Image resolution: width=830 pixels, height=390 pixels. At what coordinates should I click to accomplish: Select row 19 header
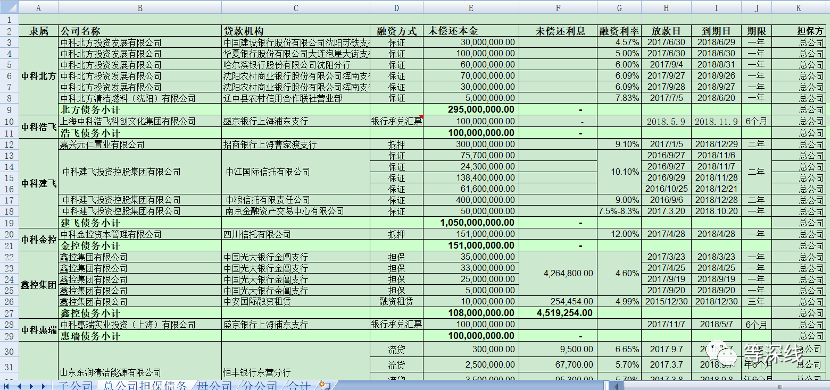tap(9, 223)
